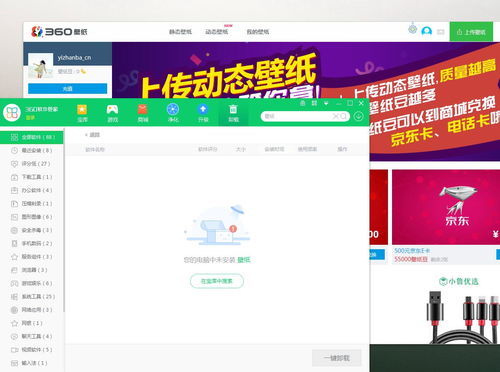
Task: Click the 一键卸载 button at the bottom
Action: point(337,358)
